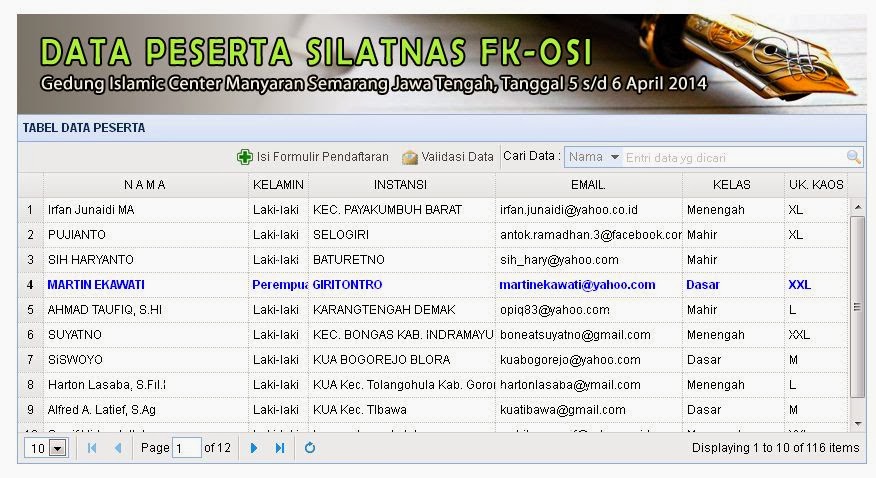
Task: Click email kuatibawa@gmail.com
Action: point(563,410)
